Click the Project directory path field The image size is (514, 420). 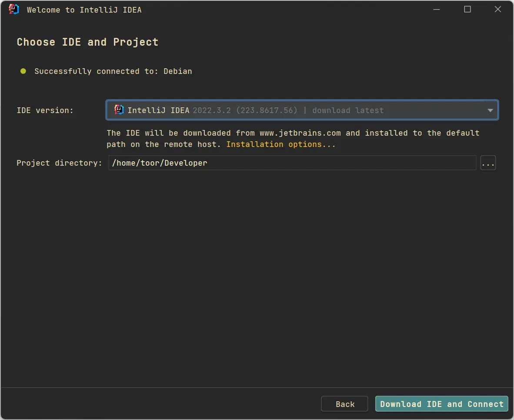tap(292, 163)
